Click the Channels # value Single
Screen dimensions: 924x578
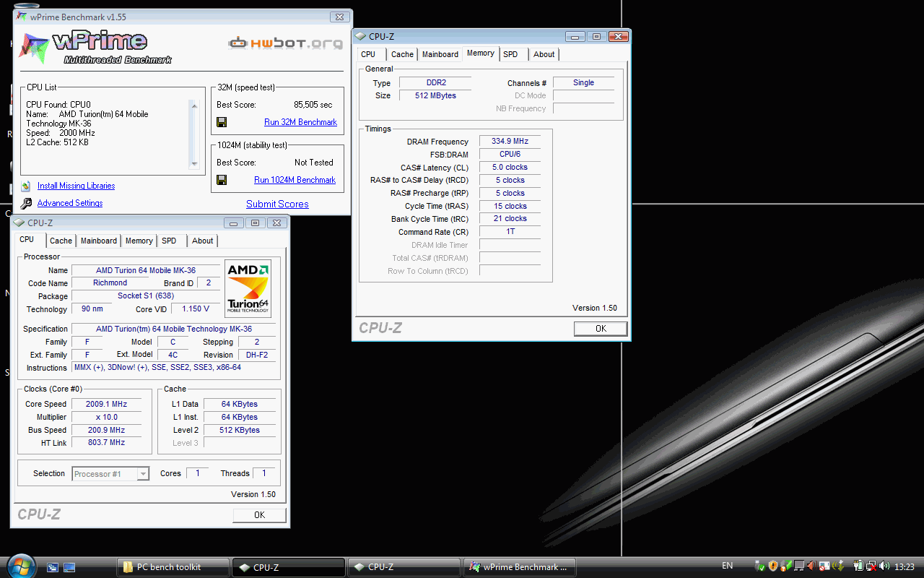583,83
